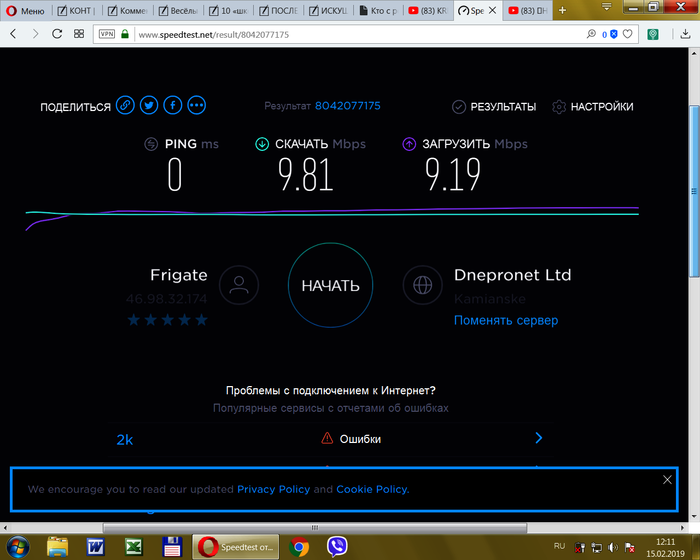Image resolution: width=700 pixels, height=560 pixels.
Task: Click the volume speaker tray icon
Action: tap(613, 547)
